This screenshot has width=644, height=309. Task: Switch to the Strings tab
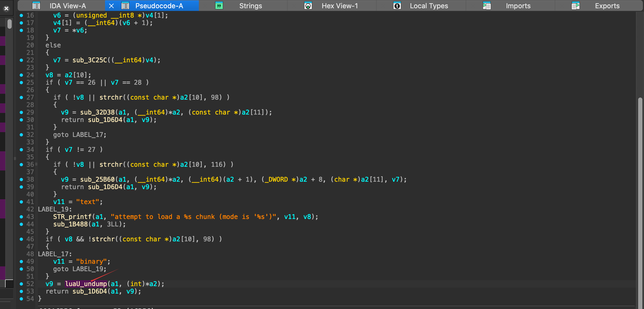click(x=250, y=6)
